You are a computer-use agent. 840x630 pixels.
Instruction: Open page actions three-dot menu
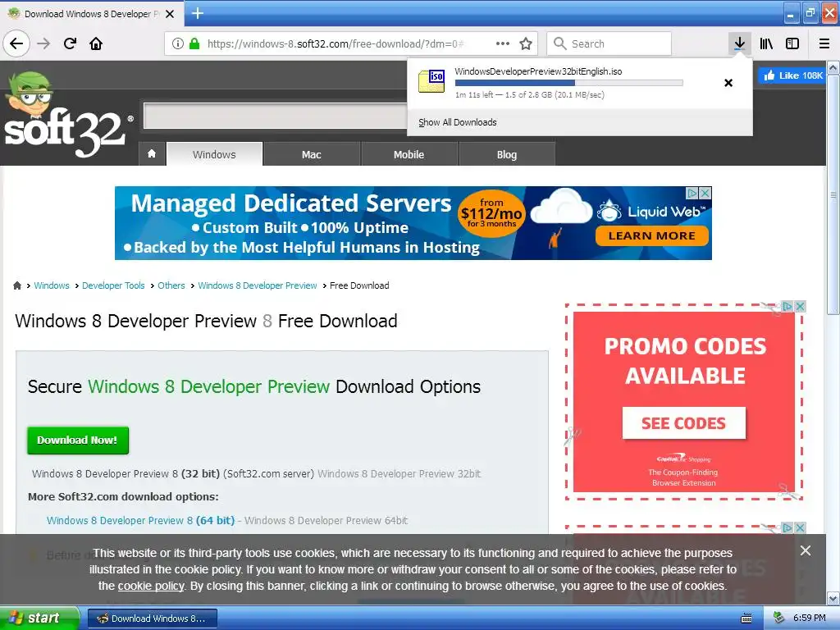503,43
